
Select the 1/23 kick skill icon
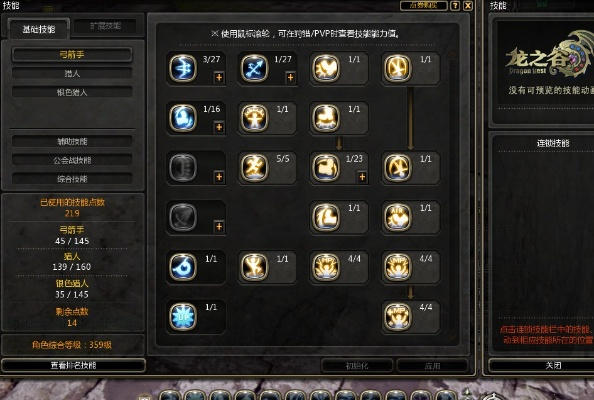326,167
